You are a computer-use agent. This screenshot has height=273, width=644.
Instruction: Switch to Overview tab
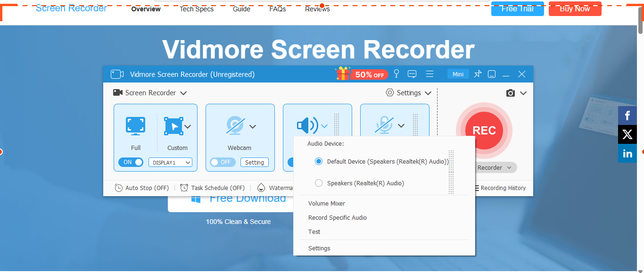tap(146, 9)
